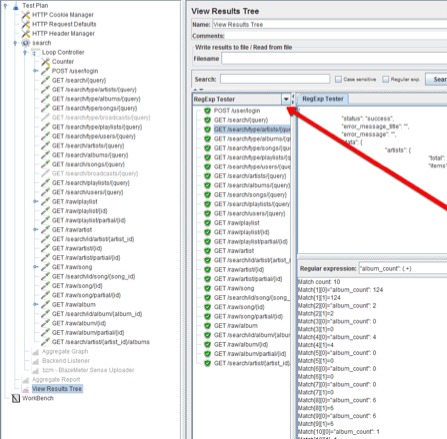Select GET /raw/playlist/partial/{id} in test plan
This screenshot has height=439, width=447.
point(89,220)
